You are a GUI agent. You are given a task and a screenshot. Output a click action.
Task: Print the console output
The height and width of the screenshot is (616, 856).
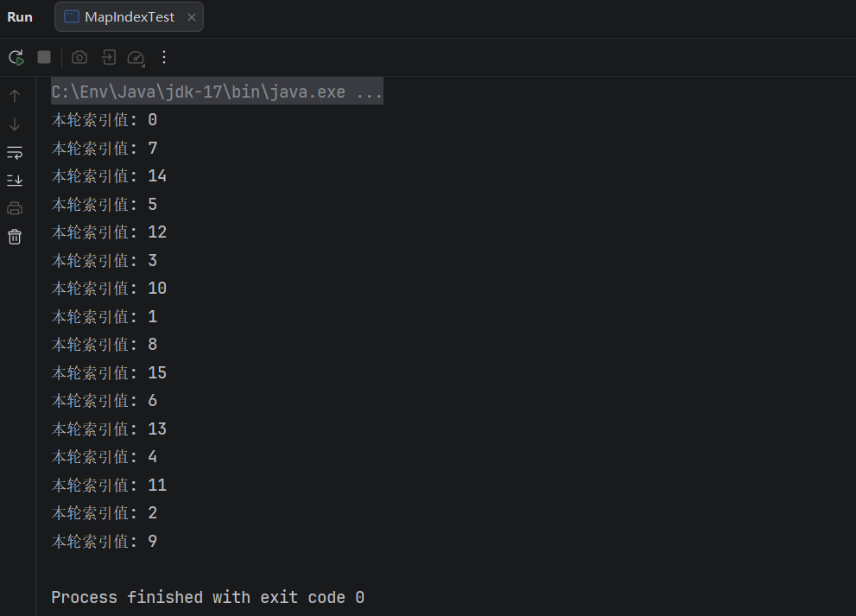(x=15, y=207)
